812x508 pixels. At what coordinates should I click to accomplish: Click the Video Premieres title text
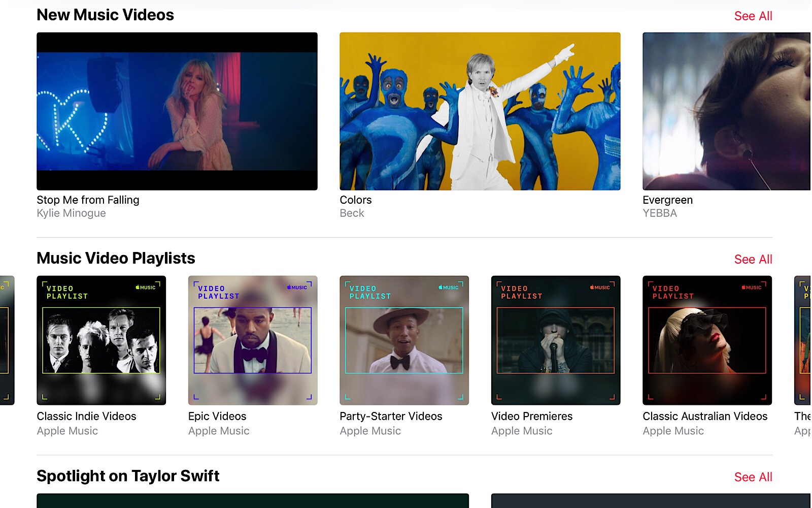coord(532,417)
